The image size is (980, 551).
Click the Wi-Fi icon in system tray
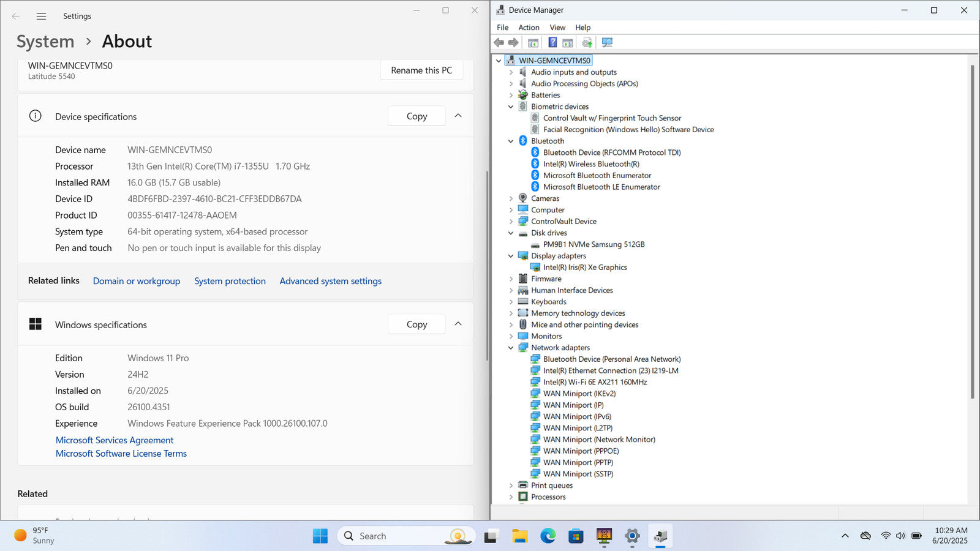click(886, 536)
